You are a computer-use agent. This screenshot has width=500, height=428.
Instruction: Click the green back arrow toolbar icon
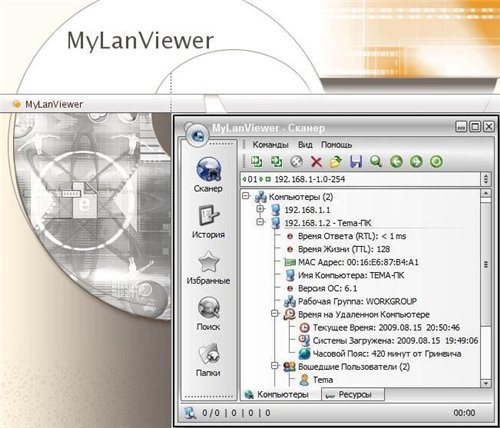[x=396, y=162]
